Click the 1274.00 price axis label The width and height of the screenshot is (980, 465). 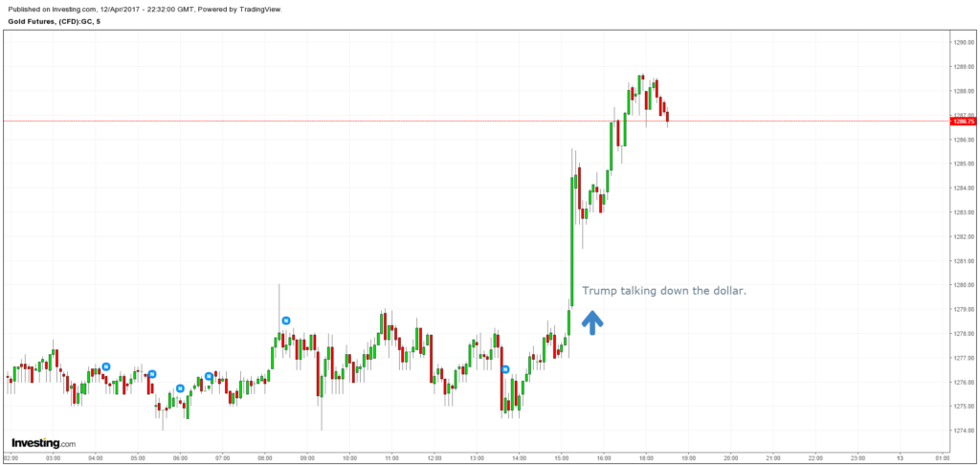(963, 431)
